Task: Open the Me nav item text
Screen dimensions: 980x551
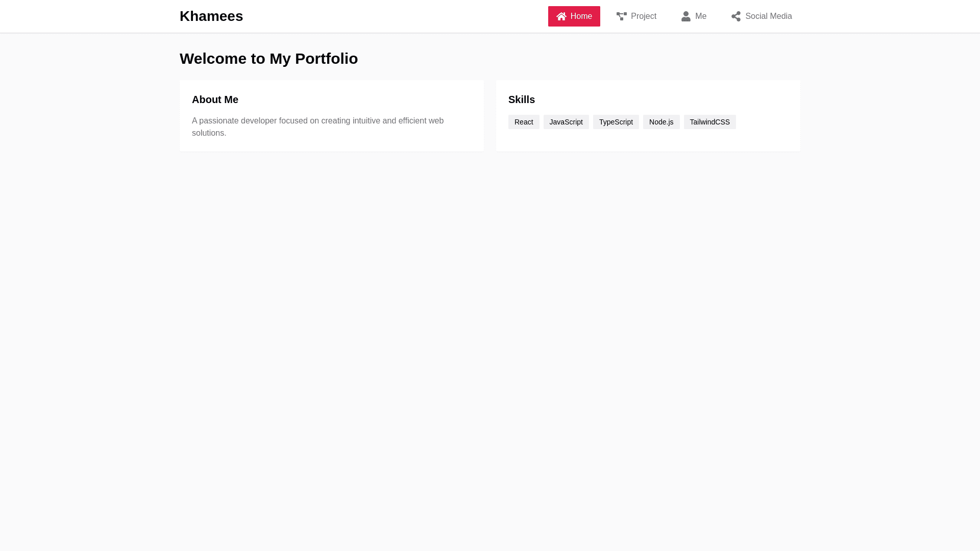Action: [701, 16]
